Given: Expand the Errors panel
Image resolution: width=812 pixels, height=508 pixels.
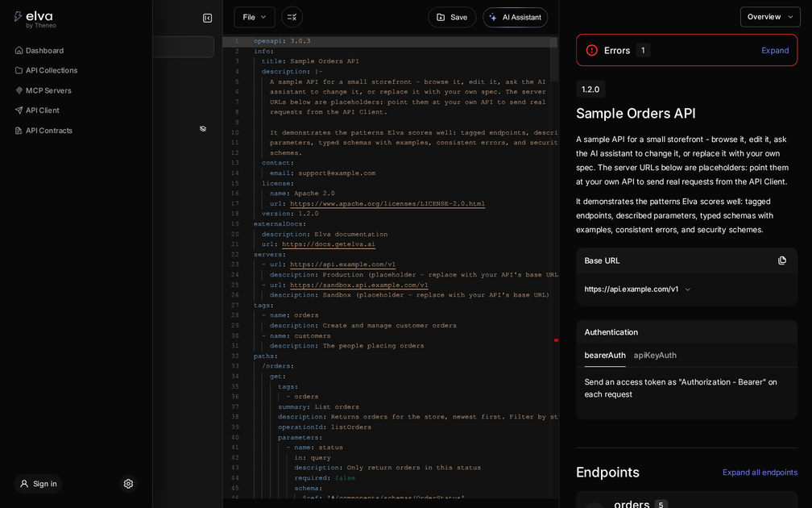Looking at the screenshot, I should [775, 50].
